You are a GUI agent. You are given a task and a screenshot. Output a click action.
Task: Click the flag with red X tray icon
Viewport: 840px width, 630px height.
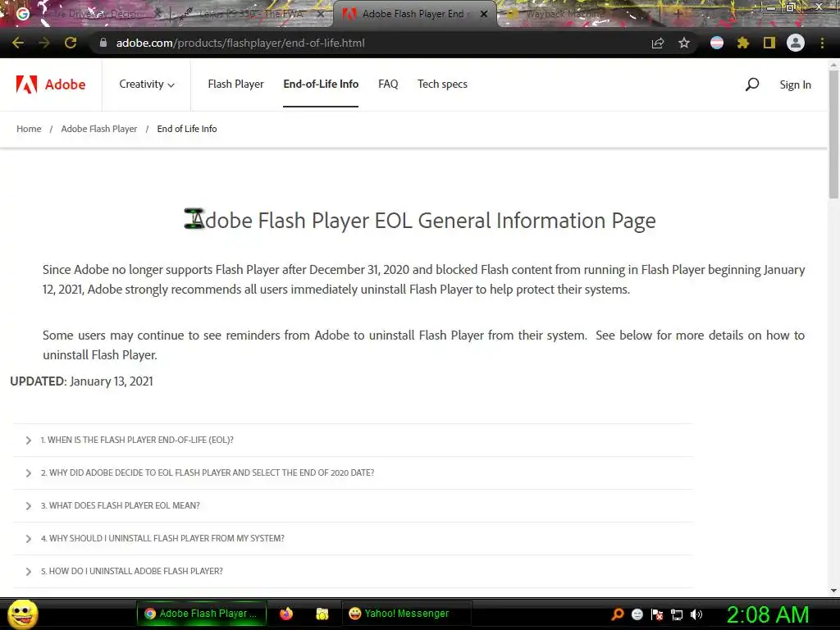pyautogui.click(x=657, y=614)
